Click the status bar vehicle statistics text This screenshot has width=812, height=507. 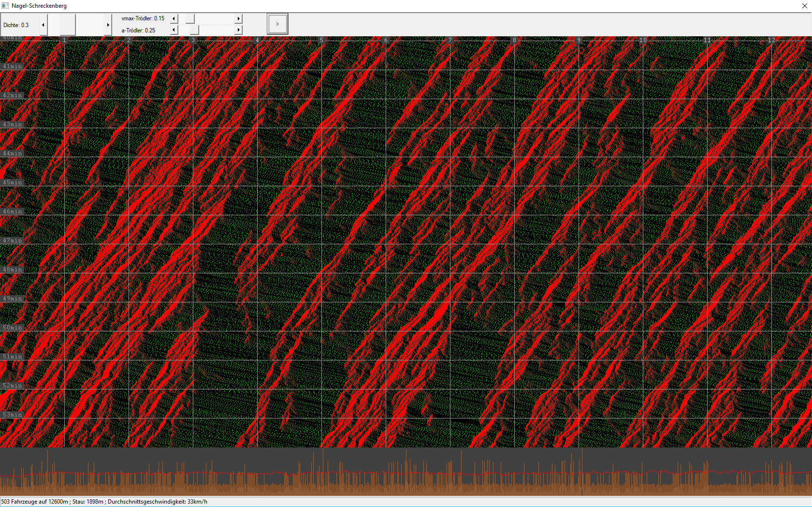pos(104,502)
